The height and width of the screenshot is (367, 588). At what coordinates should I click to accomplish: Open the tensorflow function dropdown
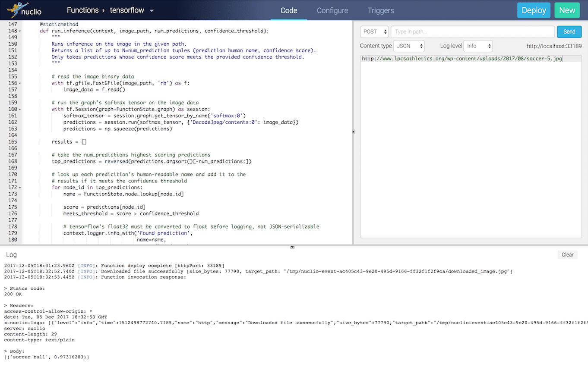151,10
